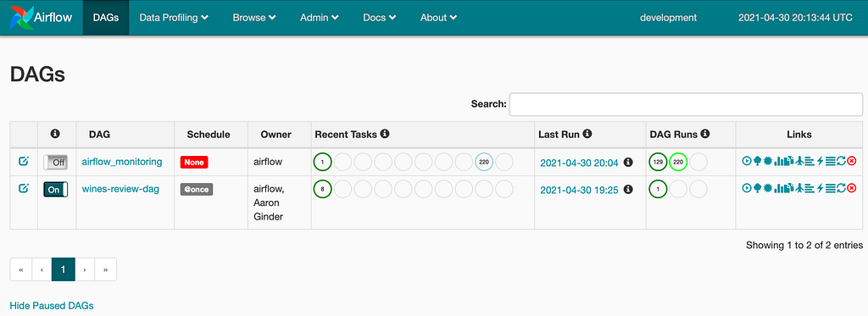Click info icon beside Last Run header

(587, 134)
